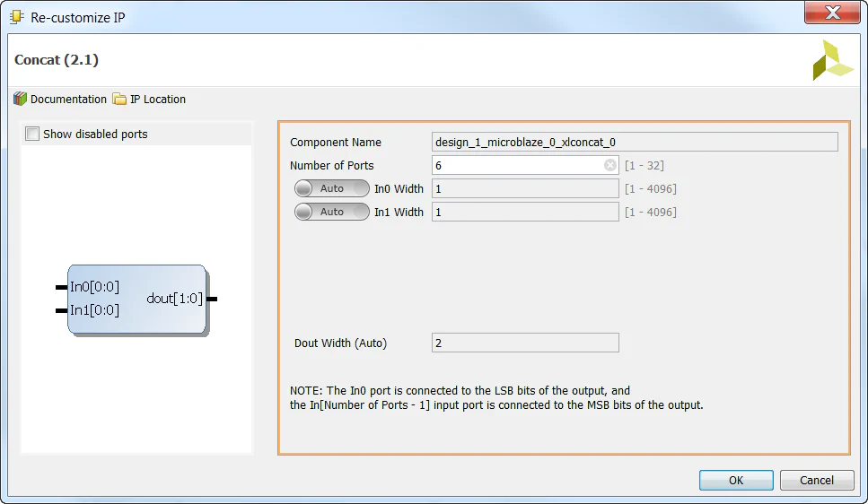868x504 pixels.
Task: Click the [1 - 32] range hint
Action: coord(644,165)
